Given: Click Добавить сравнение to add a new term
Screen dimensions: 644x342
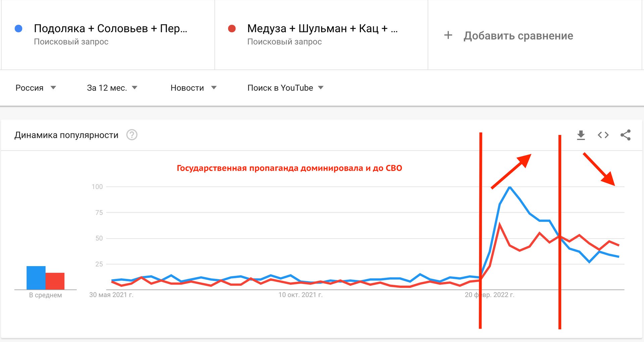Looking at the screenshot, I should tap(518, 36).
